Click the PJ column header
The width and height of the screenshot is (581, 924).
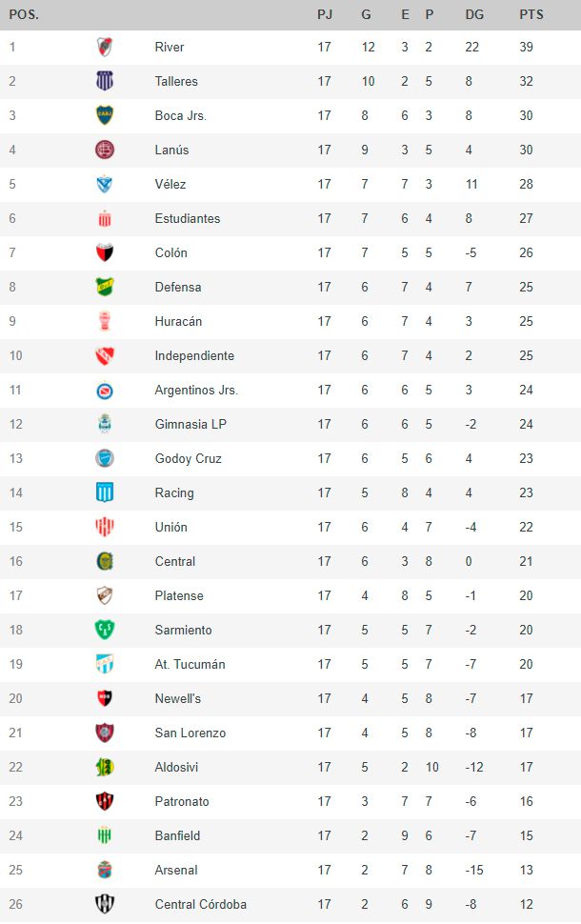pos(325,14)
